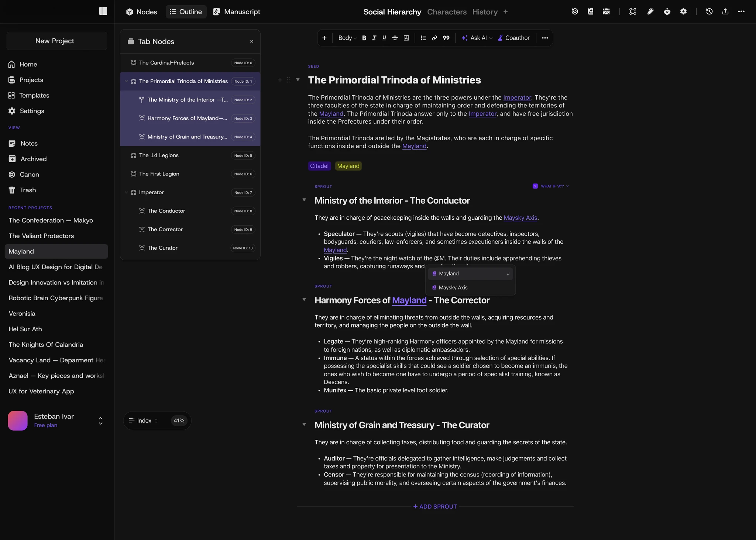Click the yellow Mayland tag
The width and height of the screenshot is (756, 540).
coord(348,166)
